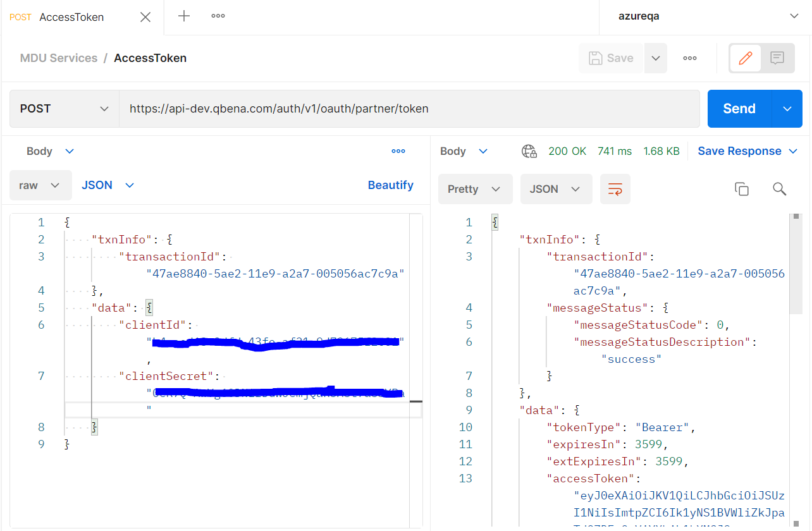This screenshot has height=531, width=812.
Task: Click "messageStatusCode" in response
Action: [641, 325]
